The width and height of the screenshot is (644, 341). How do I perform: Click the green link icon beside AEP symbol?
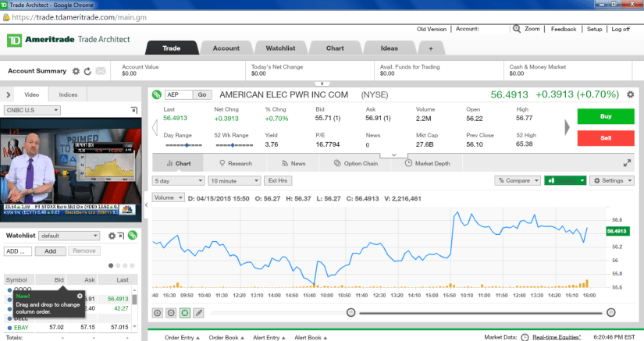156,94
